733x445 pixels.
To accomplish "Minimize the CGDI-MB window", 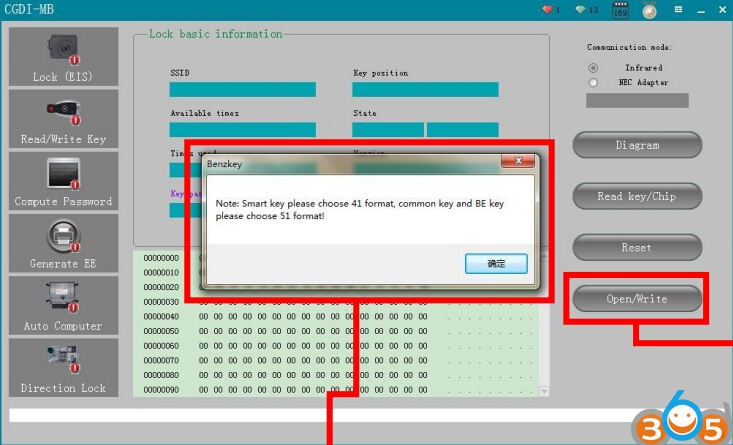I will tap(701, 10).
